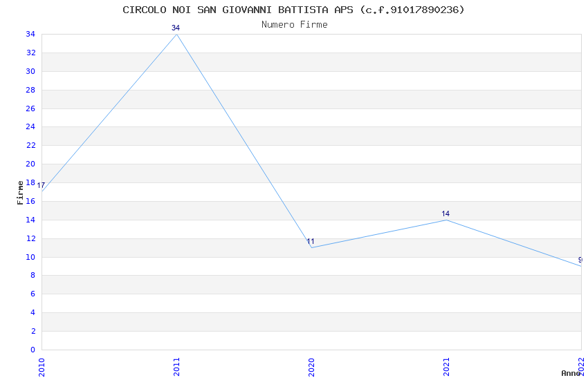This screenshot has height=380, width=588.
Task: Click the y-axis tick value 4
Action: [x=33, y=312]
